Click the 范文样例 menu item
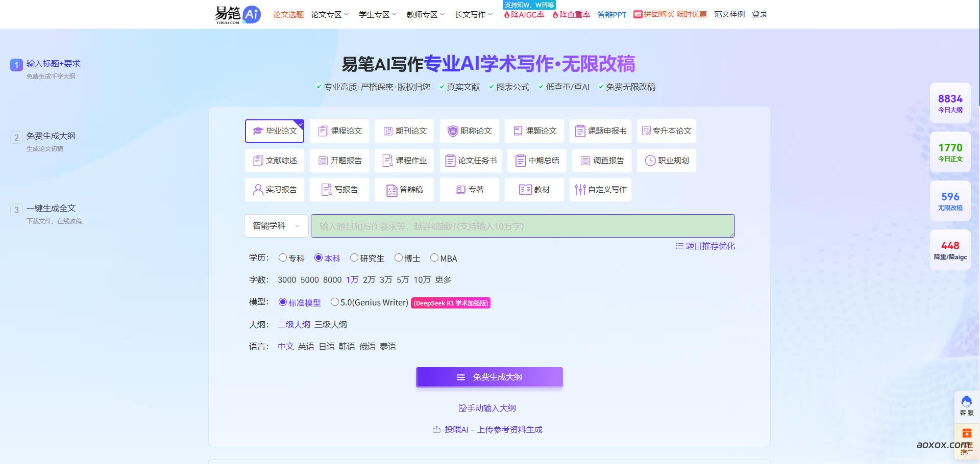 click(x=729, y=14)
